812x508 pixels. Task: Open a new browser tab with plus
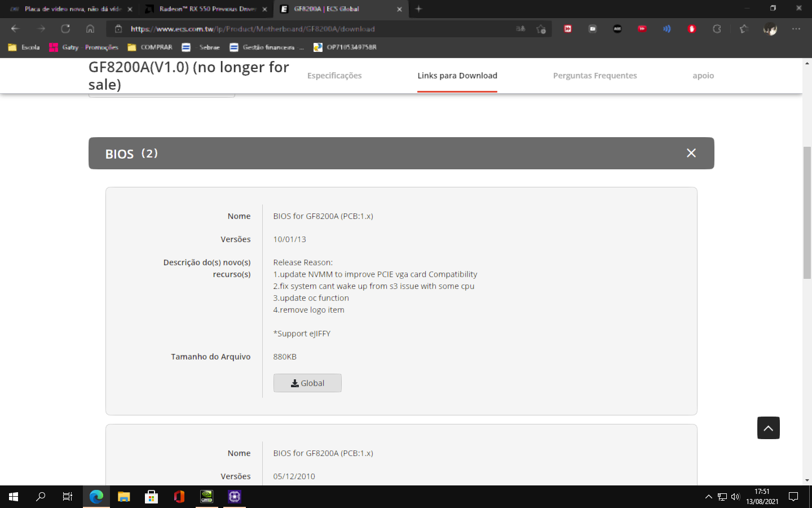(418, 9)
